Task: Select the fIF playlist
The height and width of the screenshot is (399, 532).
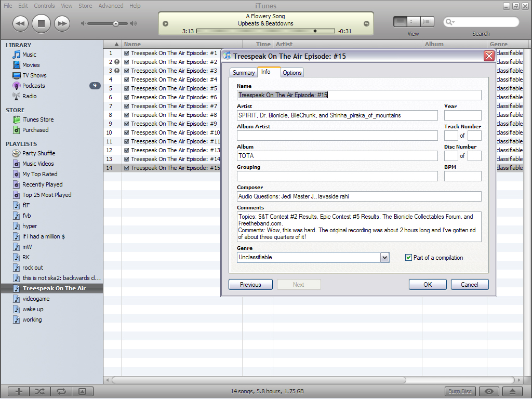Action: [26, 205]
